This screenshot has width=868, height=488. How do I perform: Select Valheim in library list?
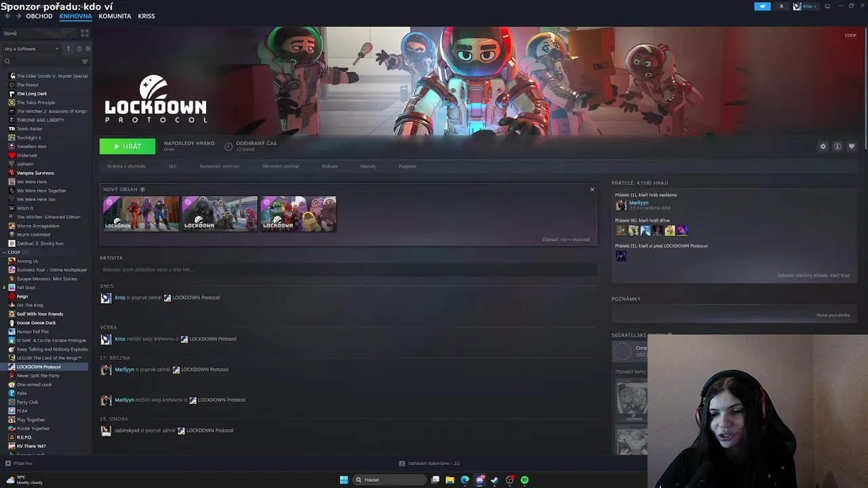click(25, 164)
